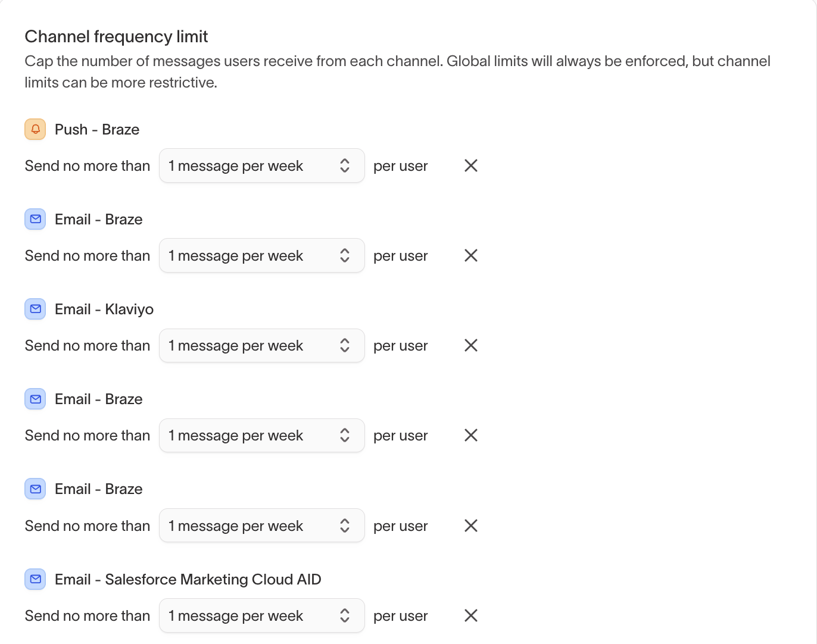The image size is (817, 644).
Task: Open the first Email - Braze frequency dropdown
Action: (x=261, y=255)
